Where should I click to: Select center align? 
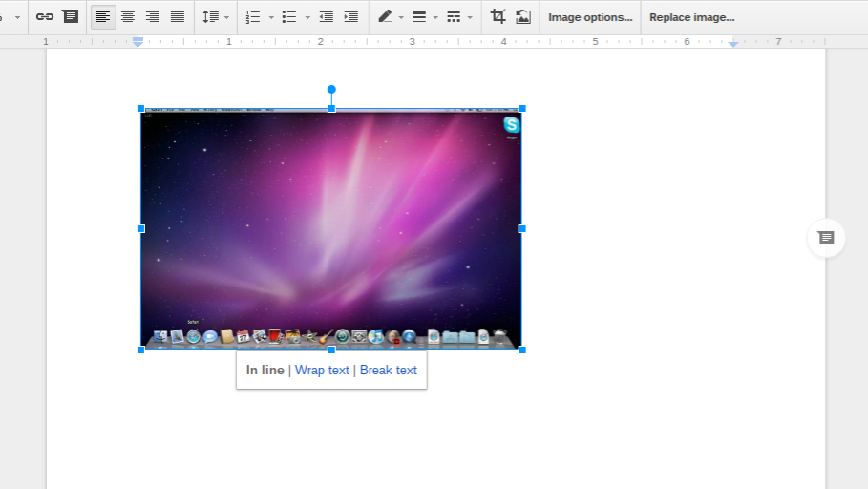(128, 16)
